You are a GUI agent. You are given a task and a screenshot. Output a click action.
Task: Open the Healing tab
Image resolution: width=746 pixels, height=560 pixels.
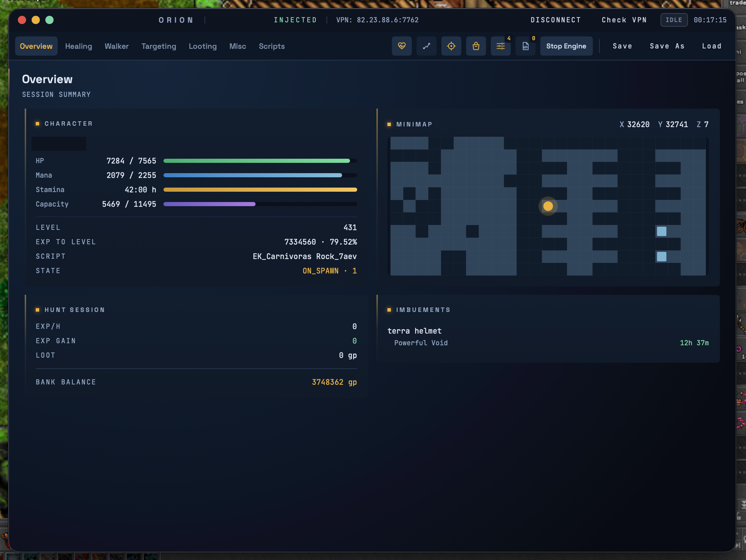(x=79, y=46)
